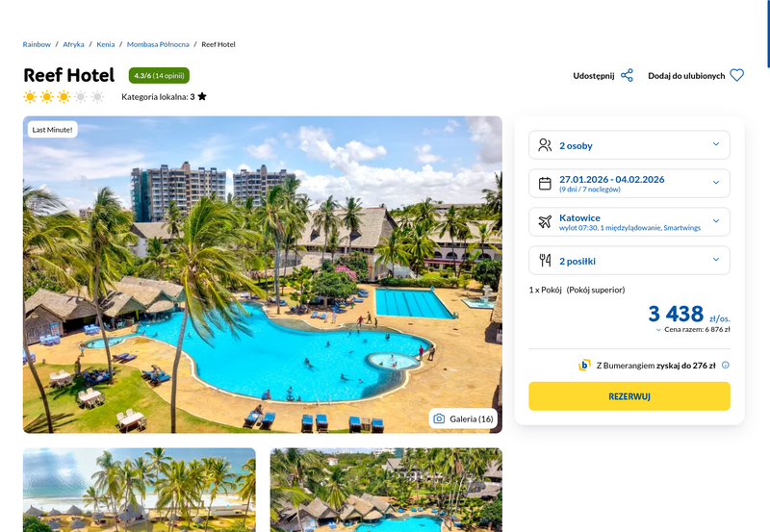The width and height of the screenshot is (770, 532).
Task: Click the cutlery icon beside 2 posiłki
Action: 545,260
